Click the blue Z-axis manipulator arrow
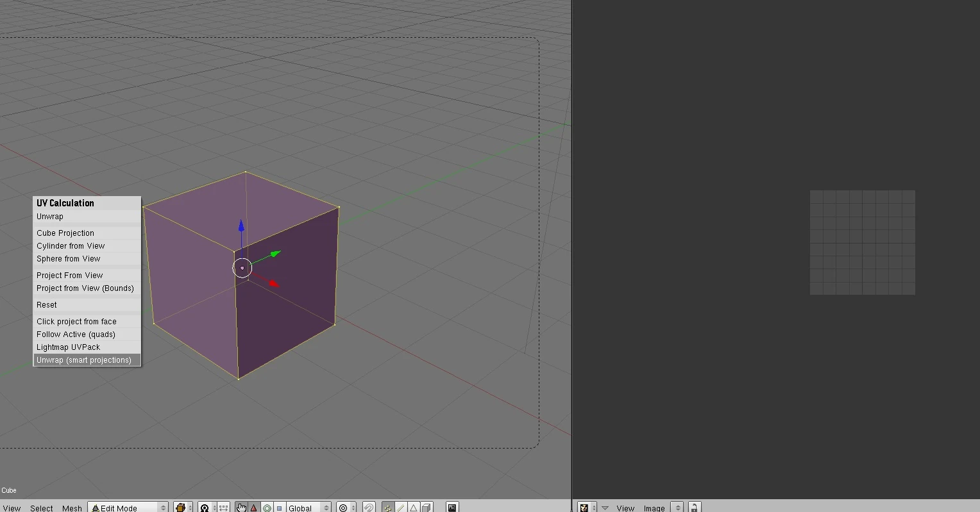980x512 pixels. click(241, 226)
